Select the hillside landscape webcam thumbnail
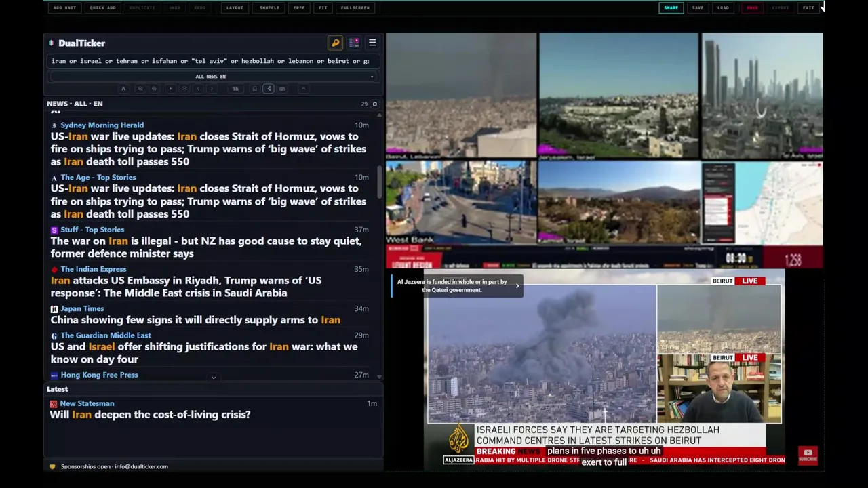The height and width of the screenshot is (488, 868). point(618,203)
